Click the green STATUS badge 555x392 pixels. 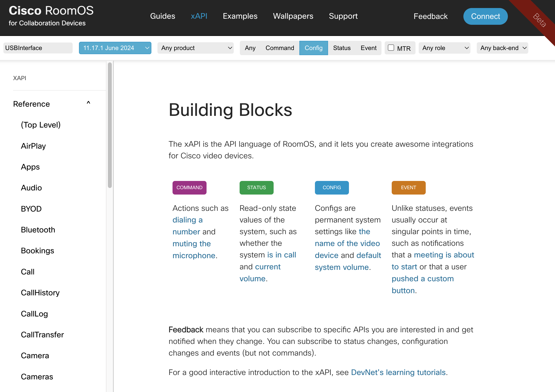coord(257,187)
